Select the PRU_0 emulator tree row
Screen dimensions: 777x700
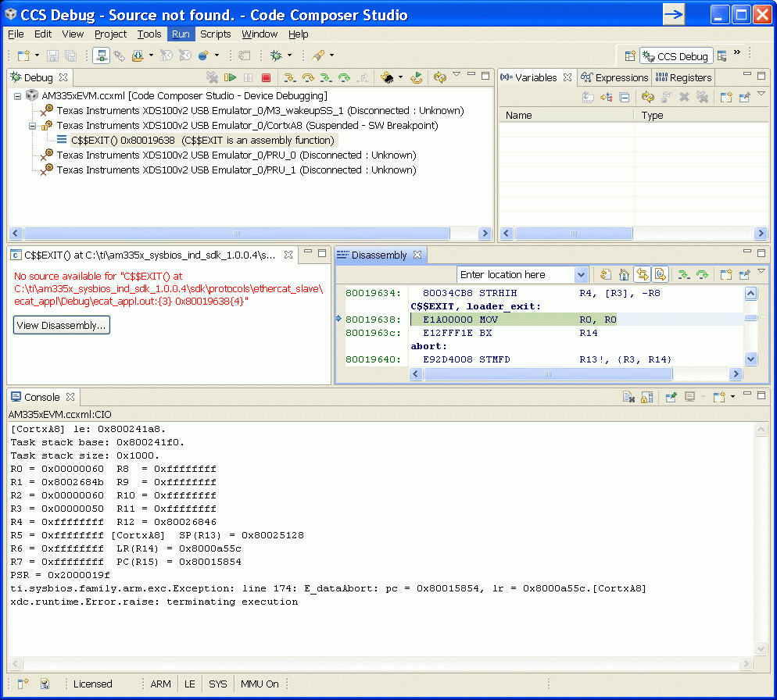pos(236,155)
